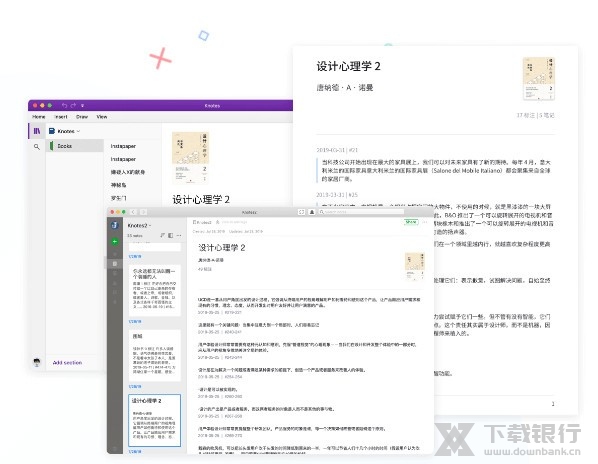Click the search notes field in Evernote

coord(361,212)
